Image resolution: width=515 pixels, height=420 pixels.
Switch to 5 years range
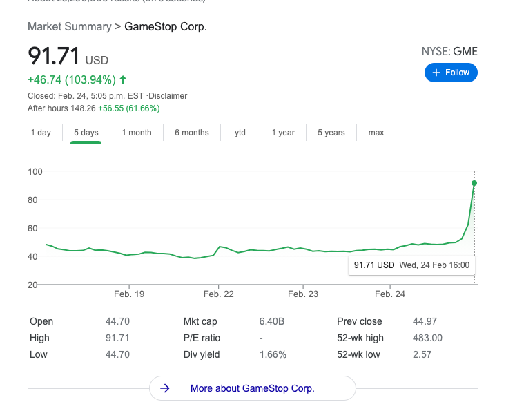pos(331,133)
